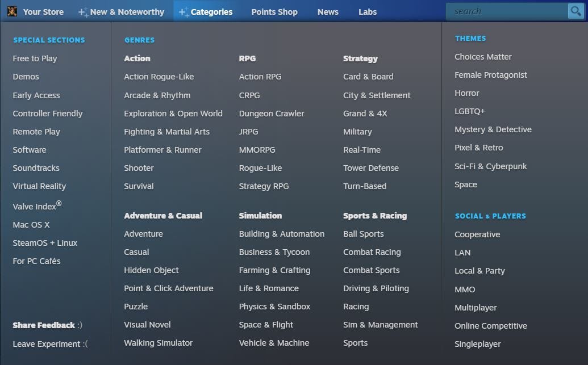Browse Tower Defense strategy games

click(371, 168)
